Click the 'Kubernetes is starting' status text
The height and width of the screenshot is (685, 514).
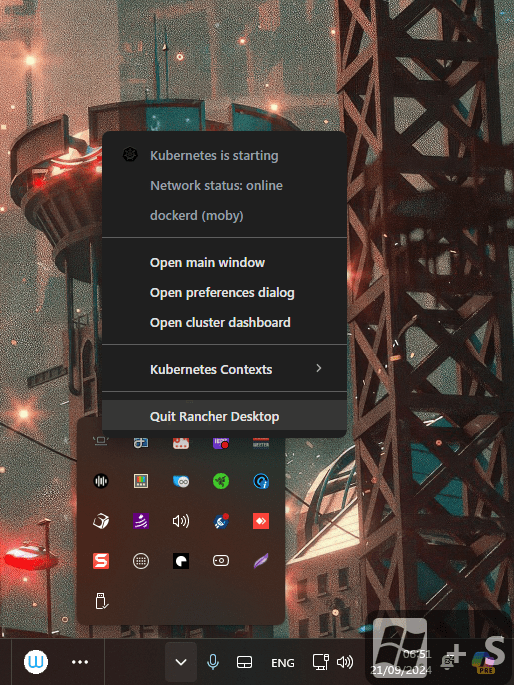pos(214,156)
